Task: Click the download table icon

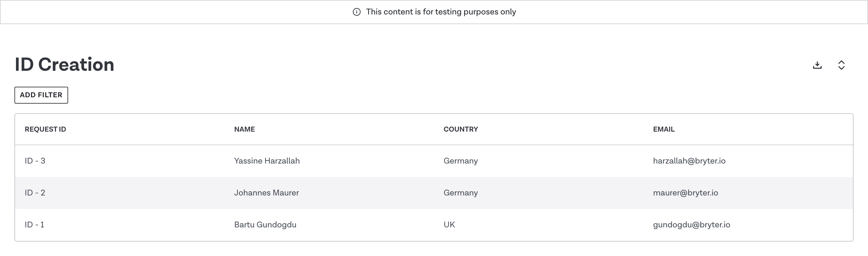Action: (817, 65)
